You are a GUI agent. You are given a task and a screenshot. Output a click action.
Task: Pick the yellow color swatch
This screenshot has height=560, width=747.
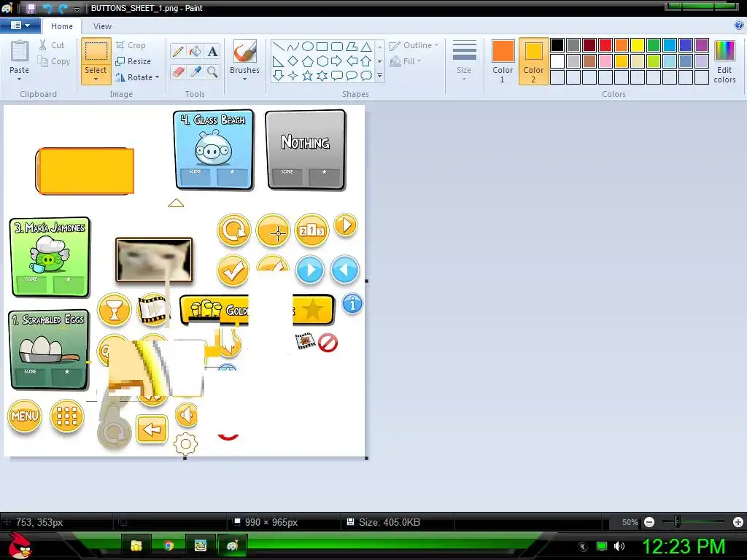click(x=638, y=45)
